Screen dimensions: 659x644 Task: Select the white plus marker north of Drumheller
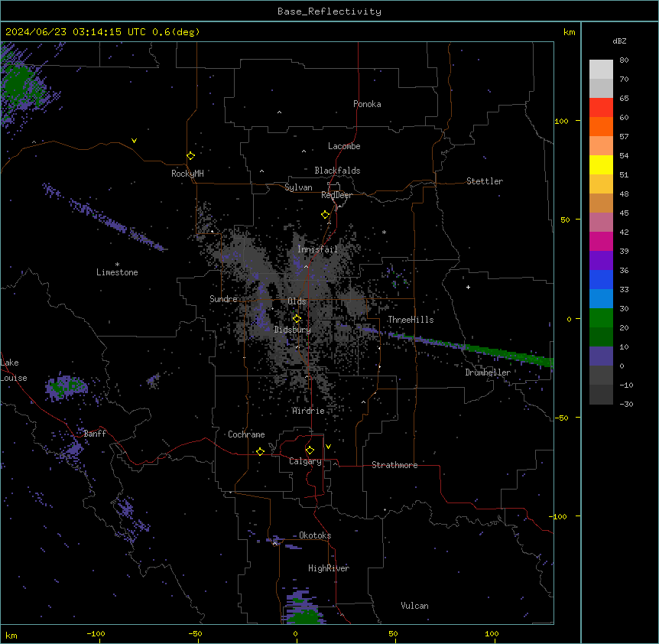click(x=468, y=287)
